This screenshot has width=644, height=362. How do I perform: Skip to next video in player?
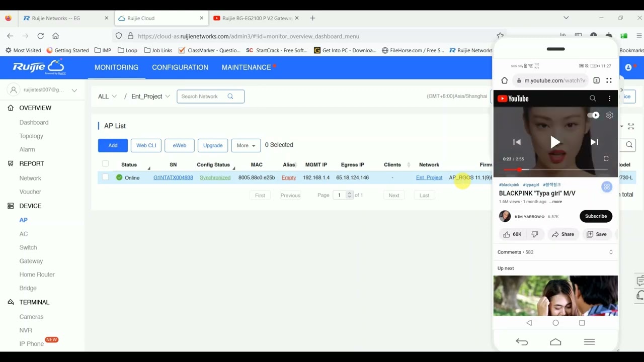click(594, 142)
